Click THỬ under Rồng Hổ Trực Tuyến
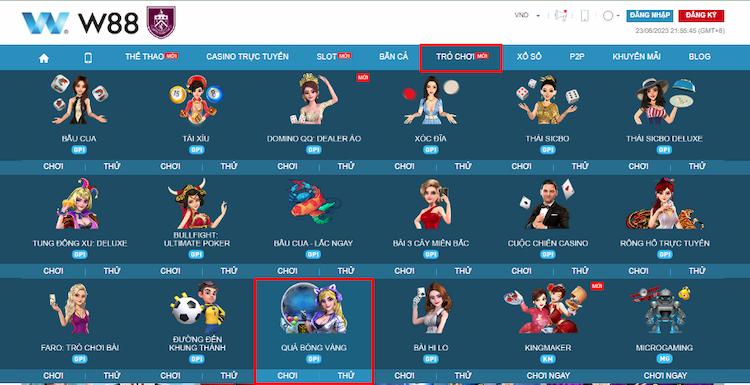The image size is (750, 385). [697, 271]
